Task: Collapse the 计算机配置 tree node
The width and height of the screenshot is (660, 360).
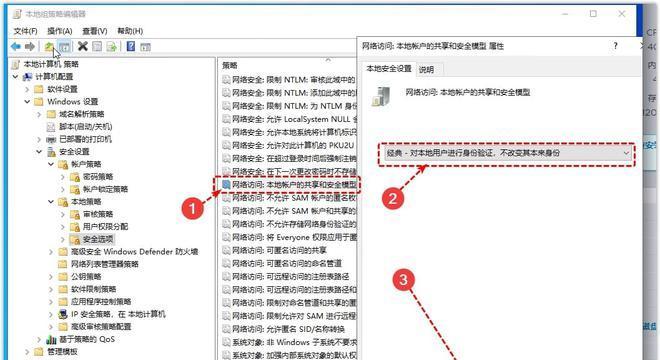Action: pos(16,77)
